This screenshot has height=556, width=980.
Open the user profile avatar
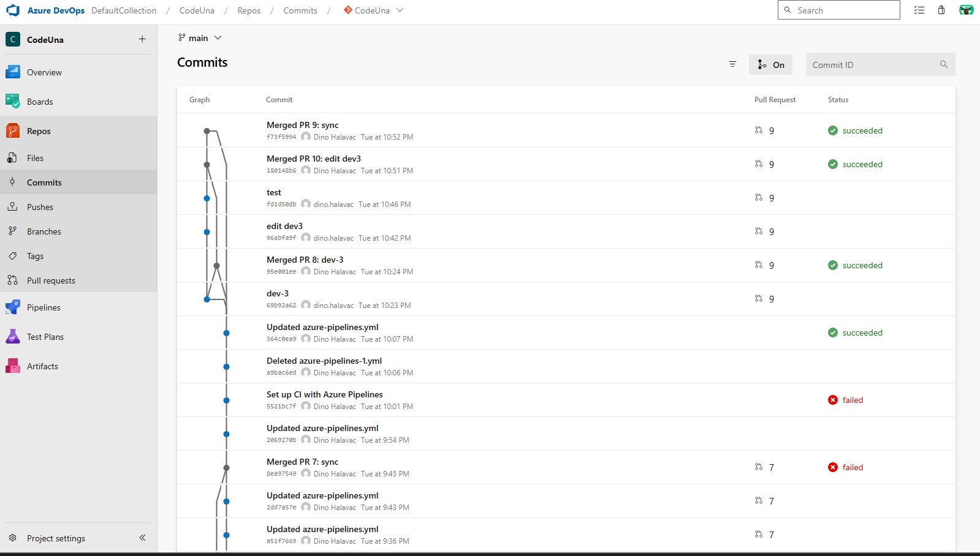(x=966, y=10)
